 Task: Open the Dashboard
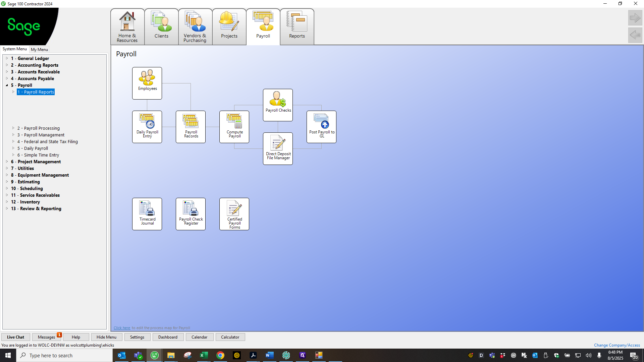(x=168, y=337)
